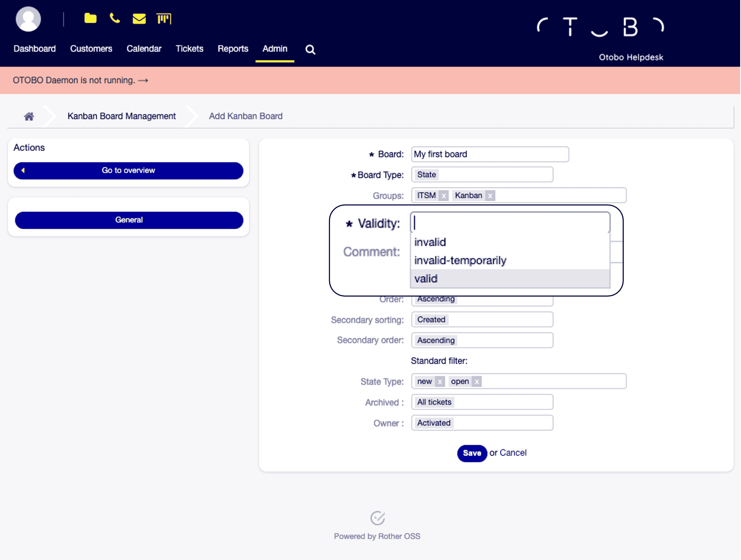Open Groups multi-select field
The width and height of the screenshot is (741, 560).
click(519, 196)
